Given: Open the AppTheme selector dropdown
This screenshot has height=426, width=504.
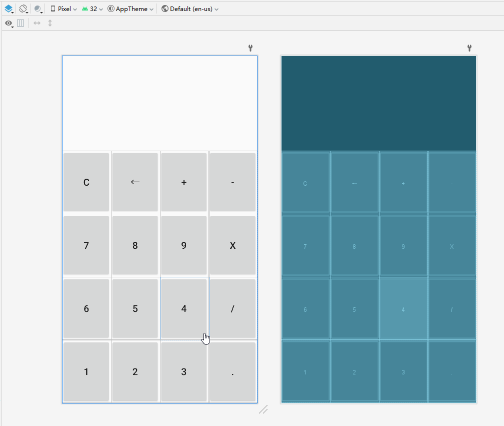Looking at the screenshot, I should 129,9.
